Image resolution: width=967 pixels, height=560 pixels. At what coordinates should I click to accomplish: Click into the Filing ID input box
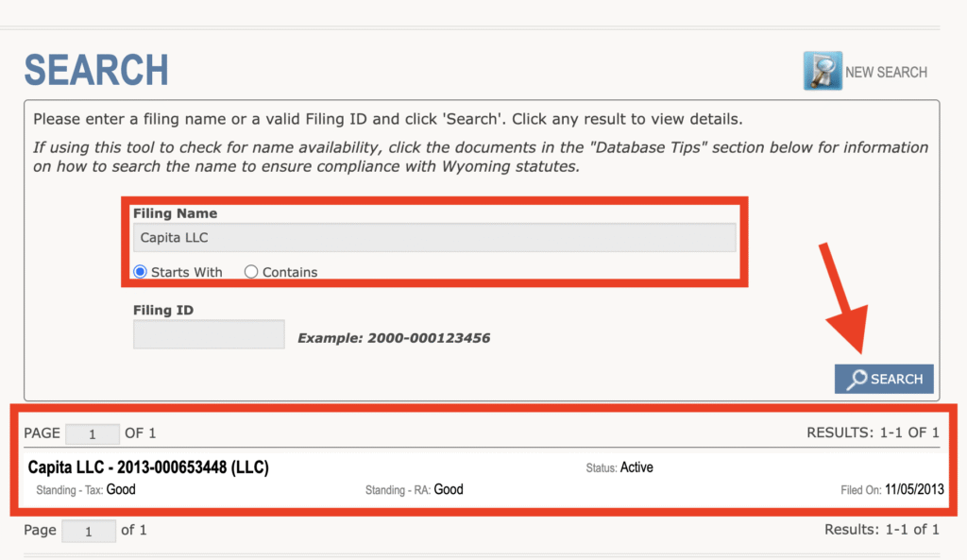[209, 334]
